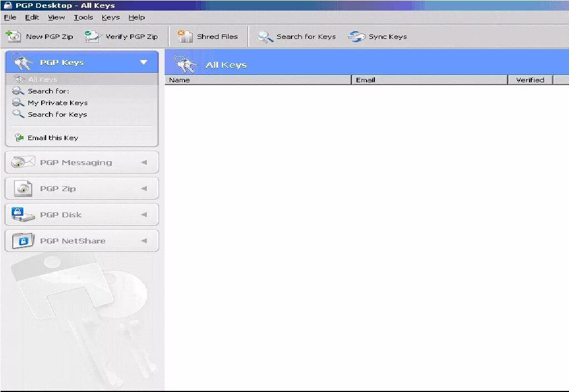This screenshot has width=569, height=392.
Task: Click the PGP Zip panel title
Action: pos(58,188)
